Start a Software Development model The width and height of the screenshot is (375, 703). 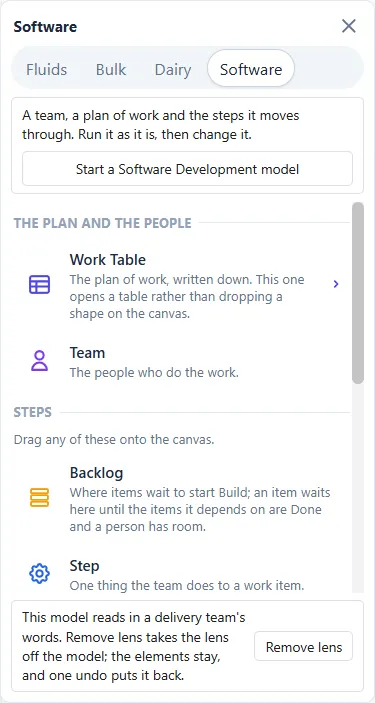[x=188, y=169]
